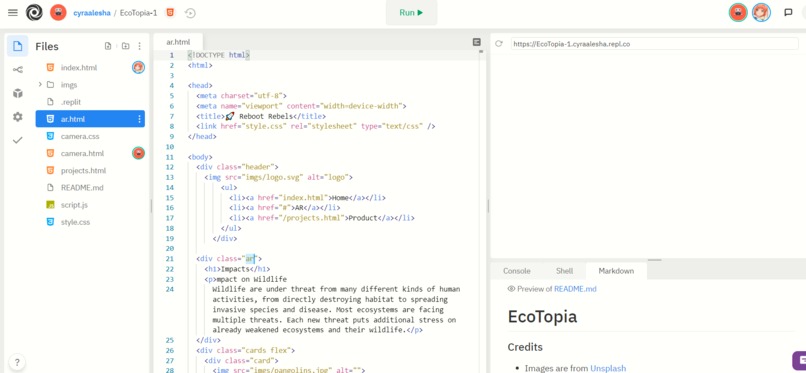Viewport: 806px width, 373px height.
Task: Click the preview URL address field
Action: click(654, 44)
